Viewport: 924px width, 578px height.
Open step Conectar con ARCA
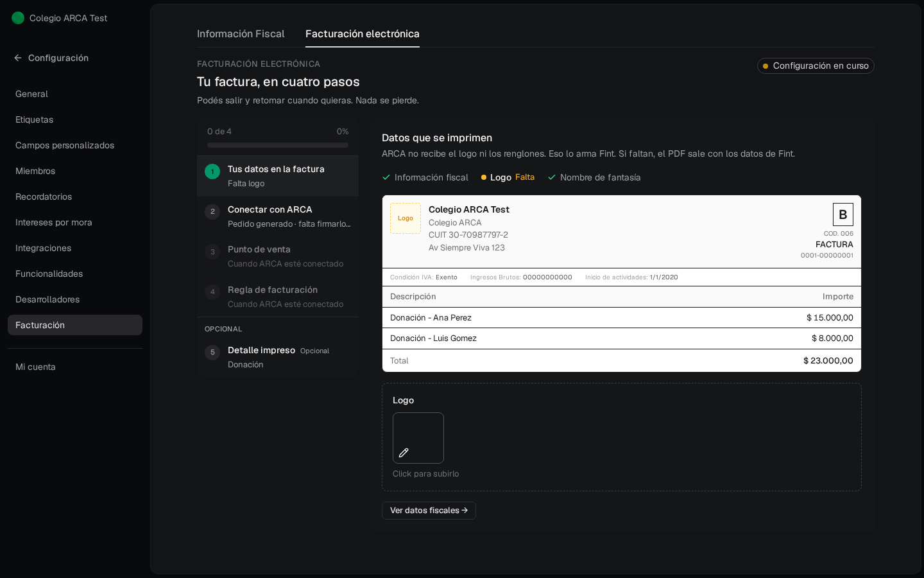point(278,216)
